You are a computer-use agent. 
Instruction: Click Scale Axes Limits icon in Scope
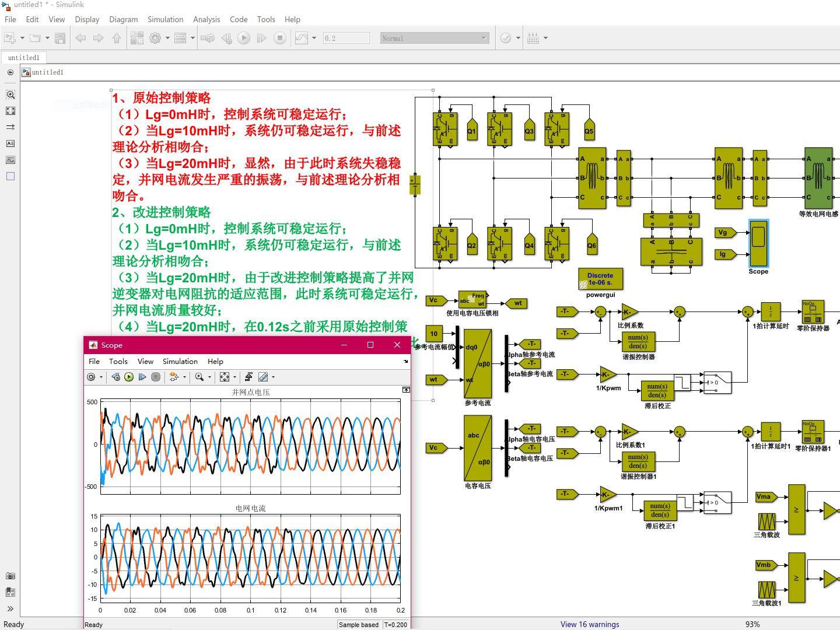point(225,377)
